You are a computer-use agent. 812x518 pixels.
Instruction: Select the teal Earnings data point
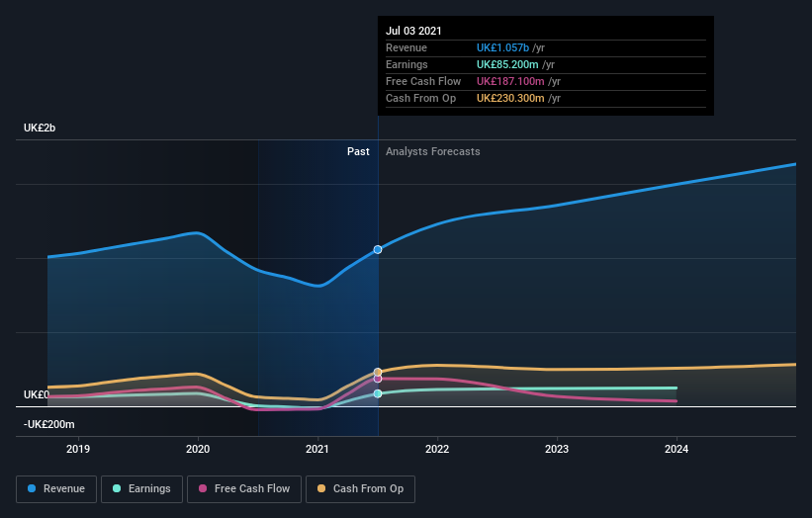point(378,393)
